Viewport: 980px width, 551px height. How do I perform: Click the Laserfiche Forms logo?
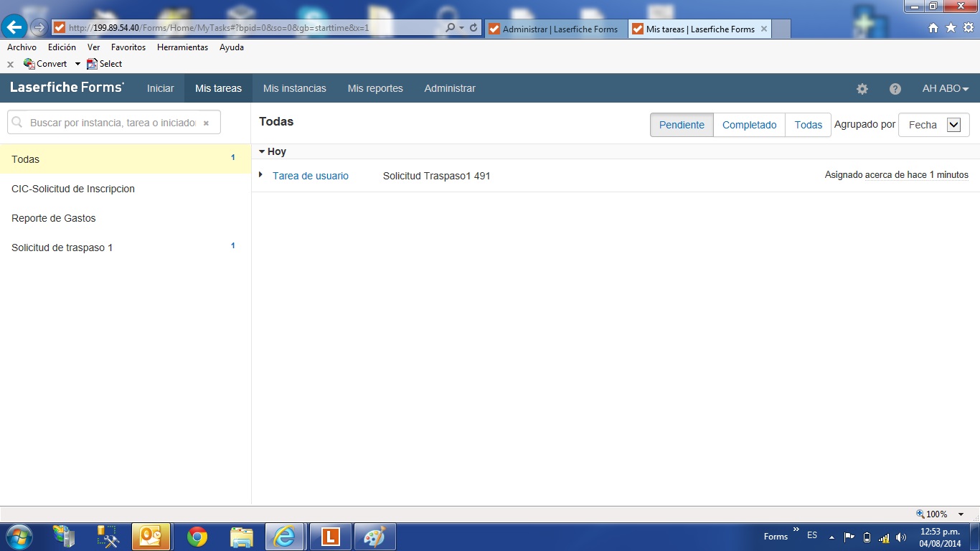pyautogui.click(x=67, y=88)
